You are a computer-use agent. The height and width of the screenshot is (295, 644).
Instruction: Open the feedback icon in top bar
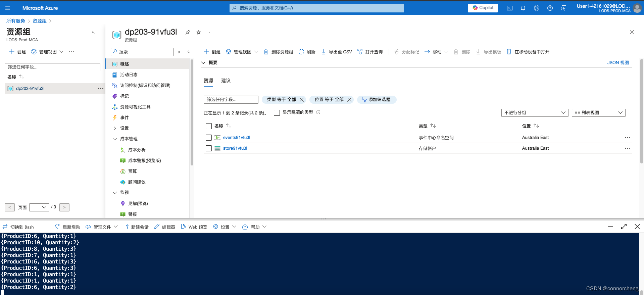coord(563,8)
